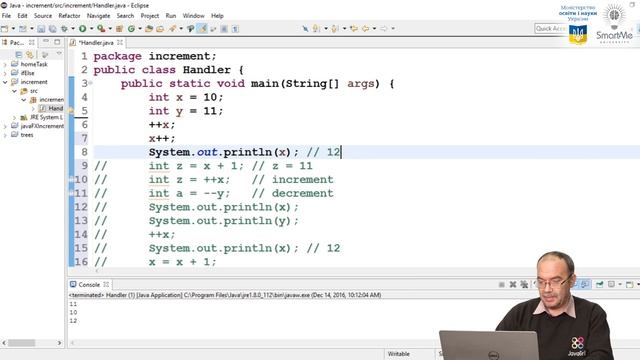Click the Save toolbar icon
Screen dimensions: 640x360
[x=41, y=29]
